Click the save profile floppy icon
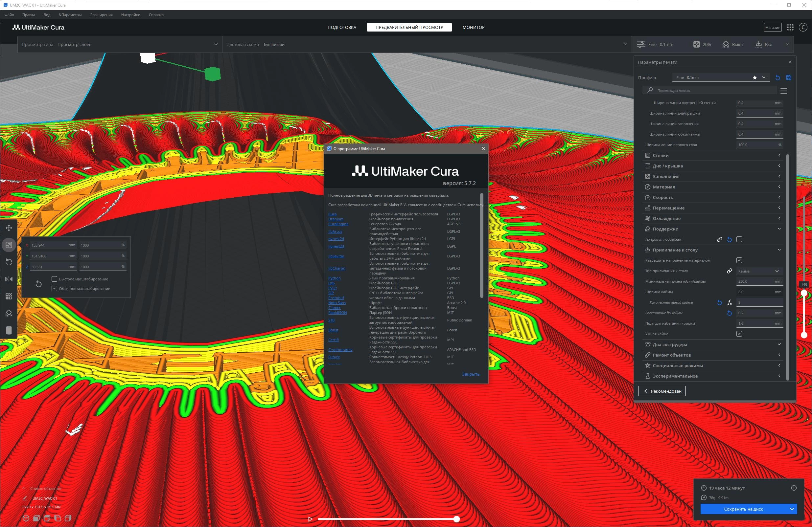 tap(788, 77)
